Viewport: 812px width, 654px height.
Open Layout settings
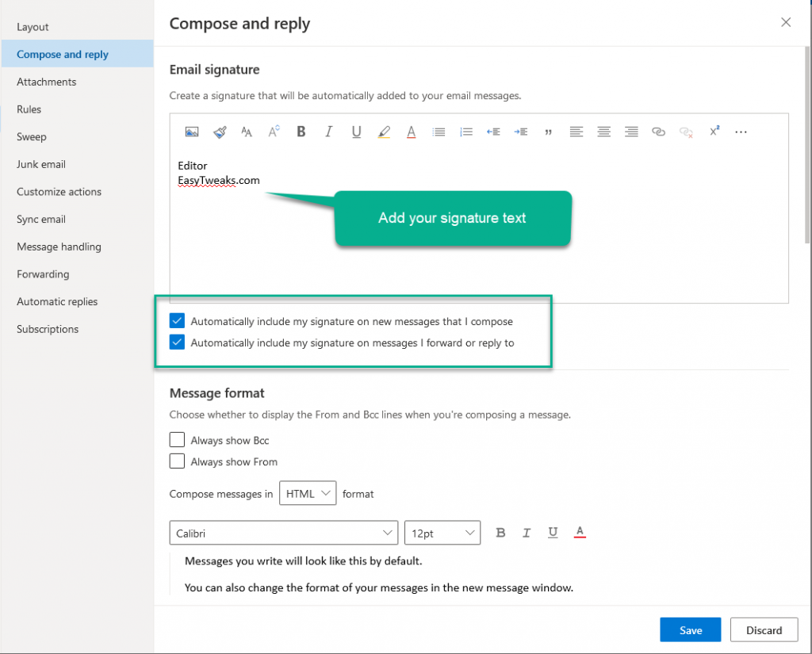click(77, 27)
